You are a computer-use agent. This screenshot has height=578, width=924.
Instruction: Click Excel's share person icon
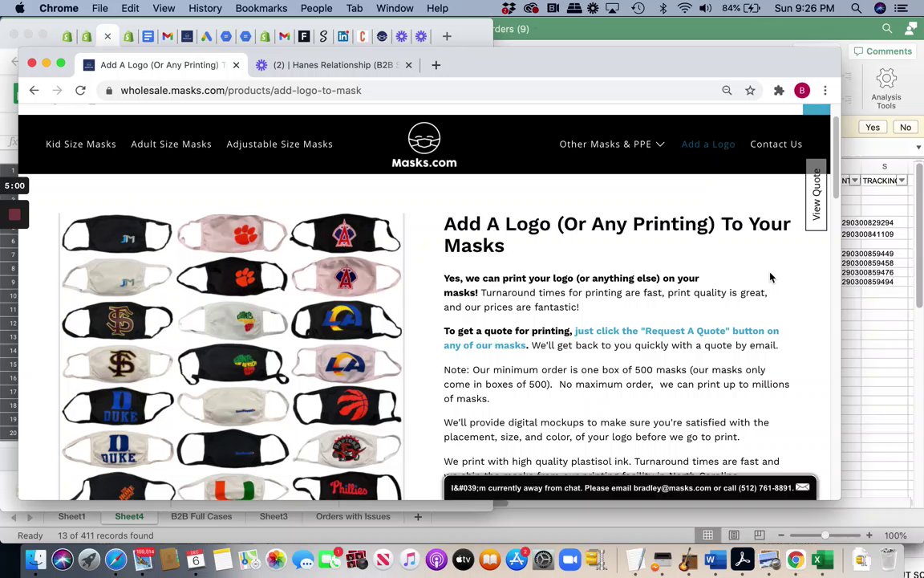click(911, 28)
